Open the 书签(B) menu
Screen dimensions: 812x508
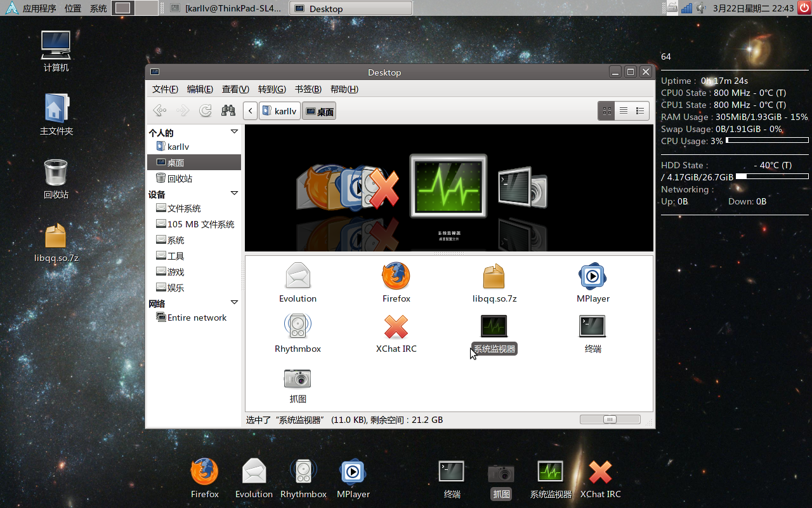(x=308, y=89)
